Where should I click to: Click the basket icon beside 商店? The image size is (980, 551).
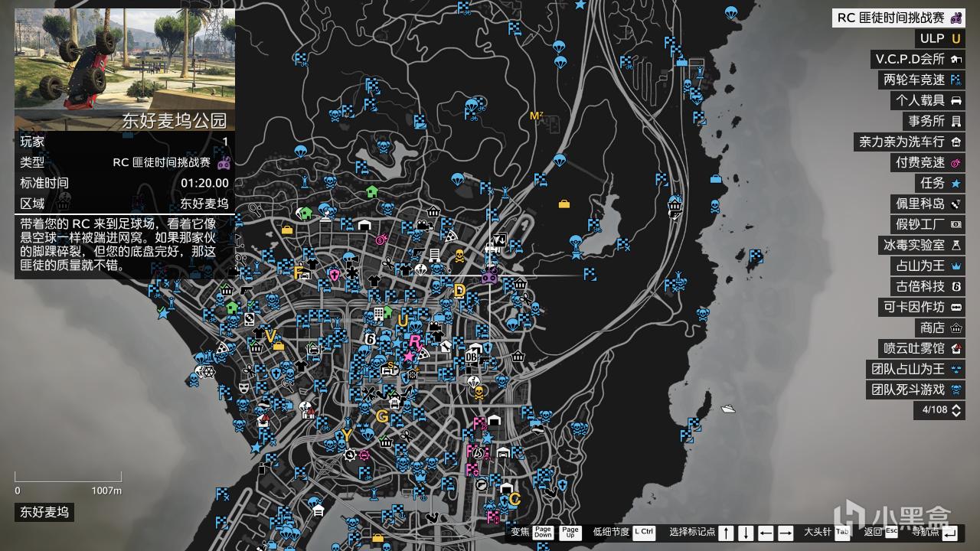[955, 328]
